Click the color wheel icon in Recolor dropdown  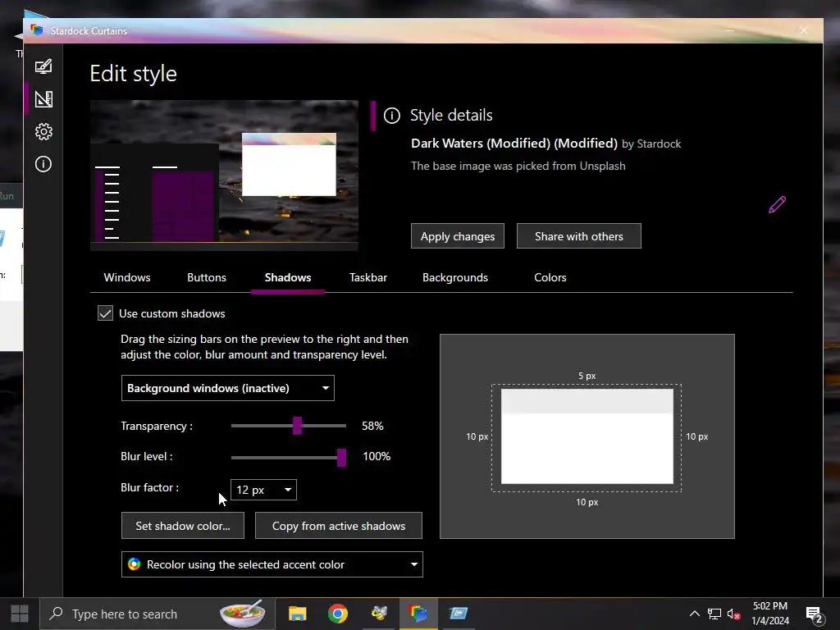coord(134,564)
